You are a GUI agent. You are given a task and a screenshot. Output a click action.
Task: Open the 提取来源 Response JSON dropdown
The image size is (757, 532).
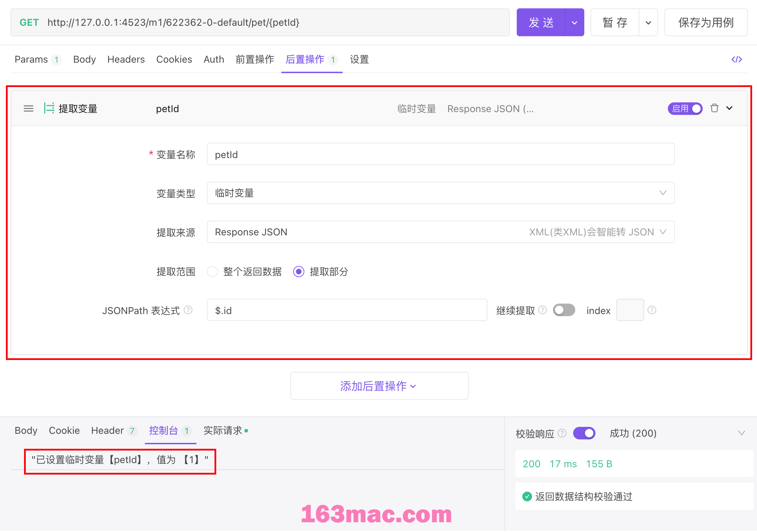(440, 232)
